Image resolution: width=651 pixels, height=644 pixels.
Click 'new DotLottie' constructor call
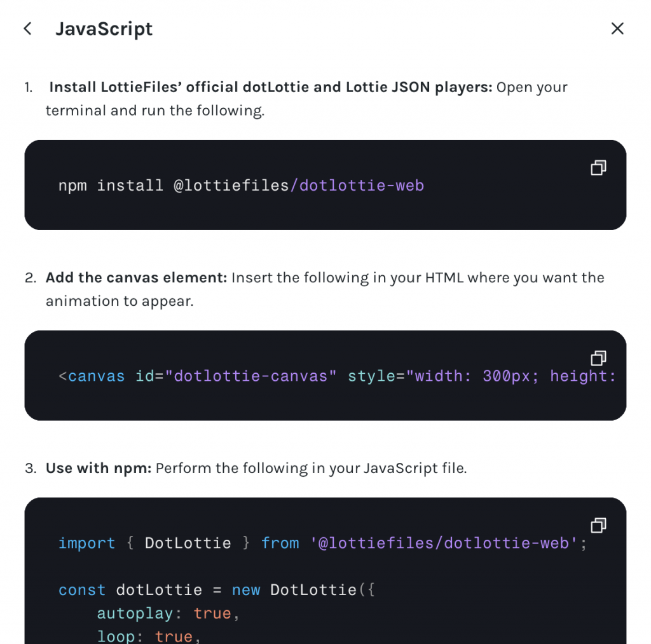tap(294, 590)
